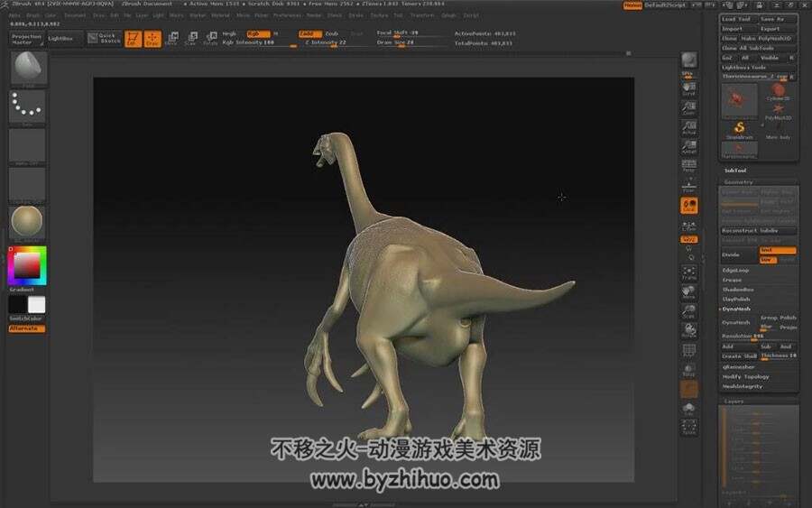Click the Scroll canvas icon

pyautogui.click(x=688, y=89)
